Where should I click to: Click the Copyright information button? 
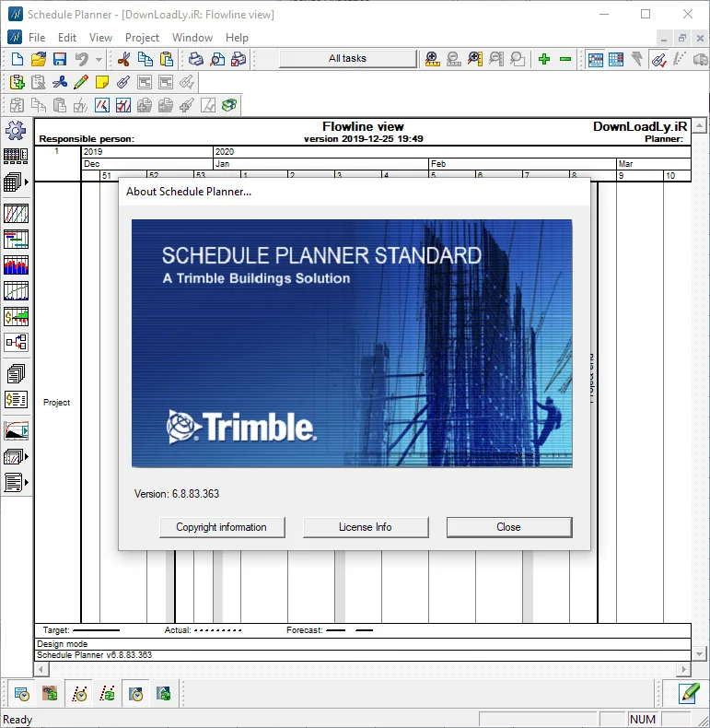pyautogui.click(x=222, y=527)
